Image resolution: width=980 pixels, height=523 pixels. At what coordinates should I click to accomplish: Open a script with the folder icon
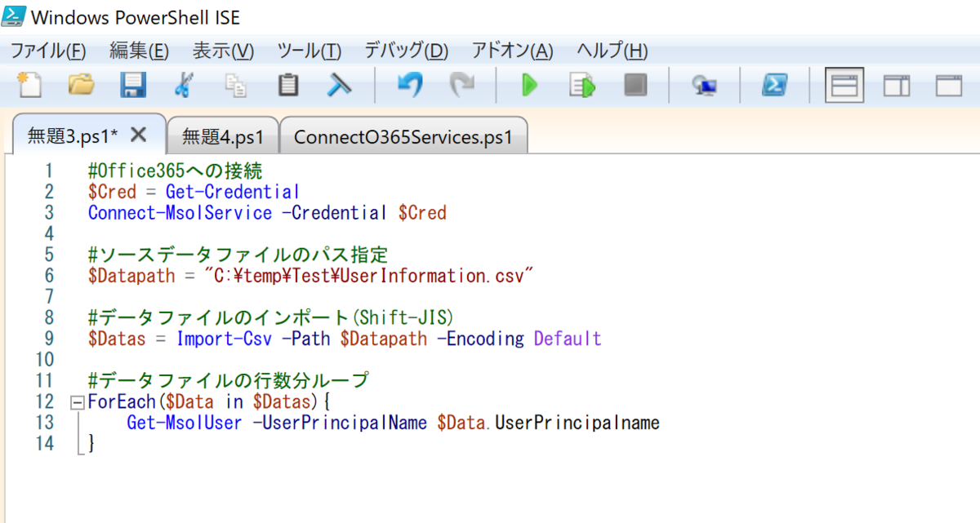(81, 85)
